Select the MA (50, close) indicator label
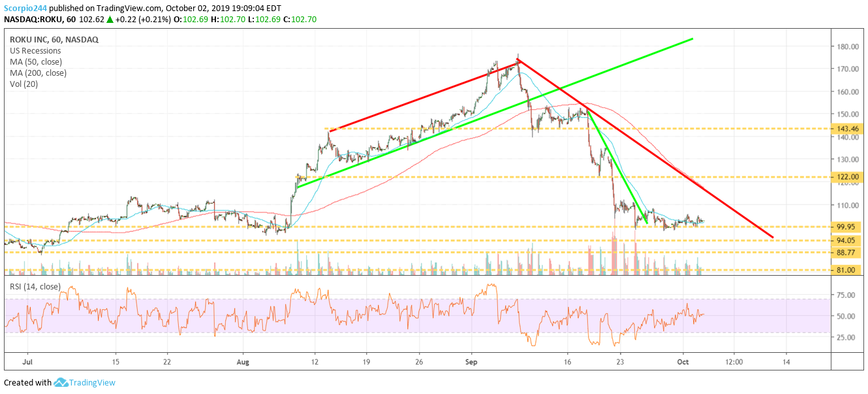 coord(36,62)
